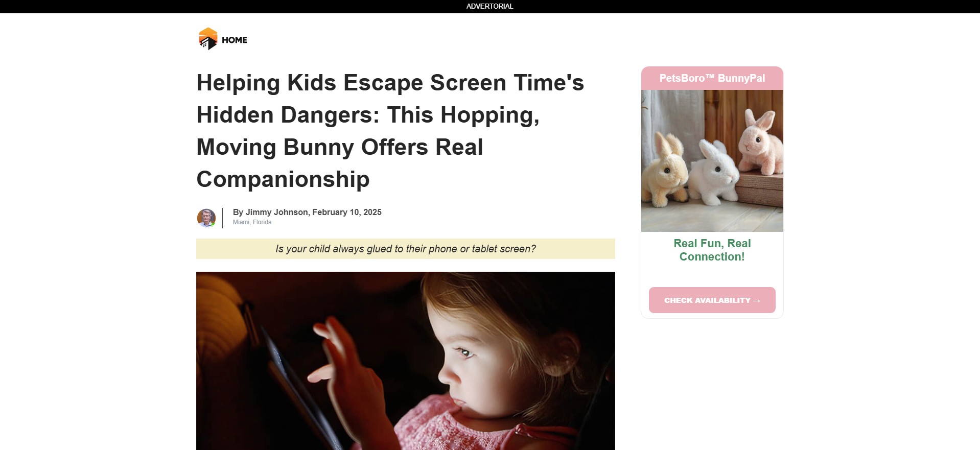Open the HOME text link
The width and height of the screenshot is (980, 450).
[235, 40]
